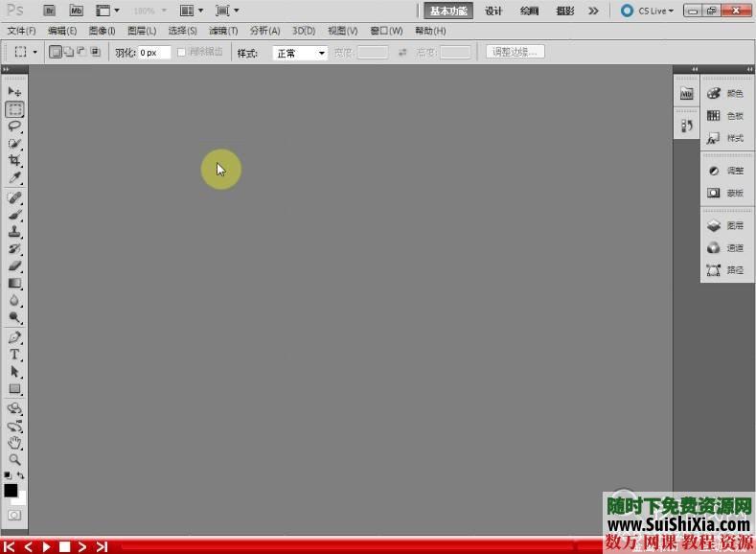
Task: Select the Dodge tool
Action: 14,318
